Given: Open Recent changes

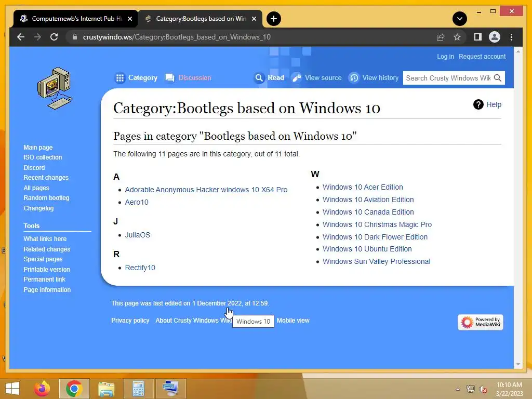Looking at the screenshot, I should click(x=46, y=178).
